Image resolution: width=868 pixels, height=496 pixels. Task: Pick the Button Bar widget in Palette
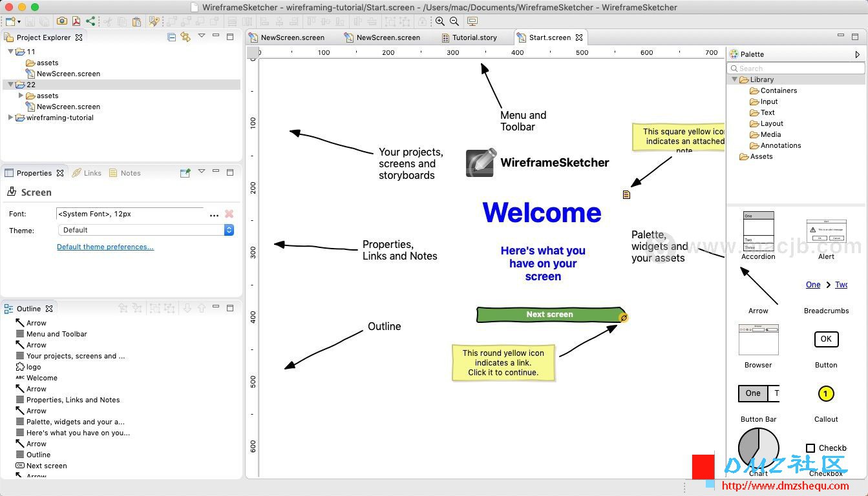coord(758,404)
